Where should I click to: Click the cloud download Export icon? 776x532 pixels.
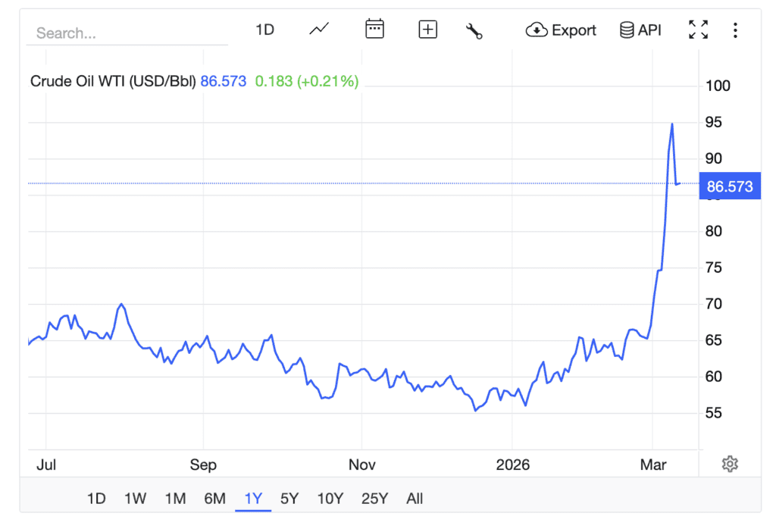pyautogui.click(x=537, y=30)
